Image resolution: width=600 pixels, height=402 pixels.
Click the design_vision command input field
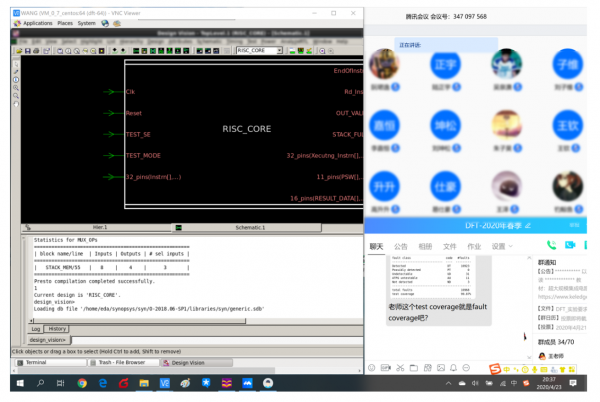[x=217, y=340]
